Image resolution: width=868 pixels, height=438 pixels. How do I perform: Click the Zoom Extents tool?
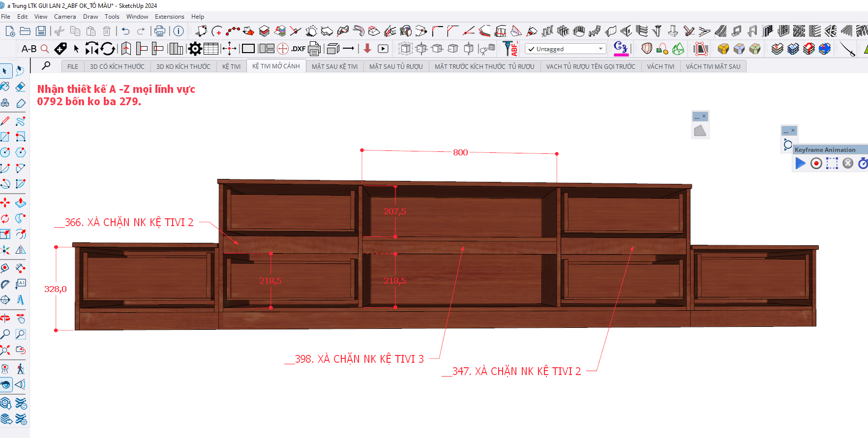[5, 350]
